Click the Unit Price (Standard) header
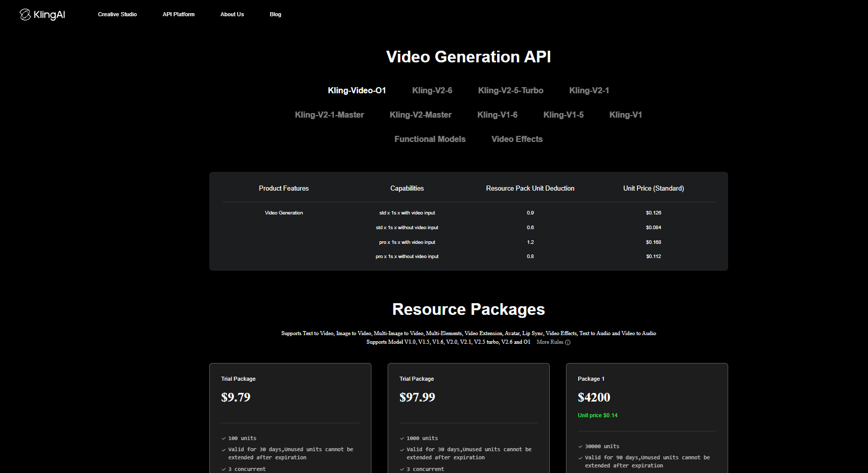This screenshot has height=473, width=868. [654, 188]
